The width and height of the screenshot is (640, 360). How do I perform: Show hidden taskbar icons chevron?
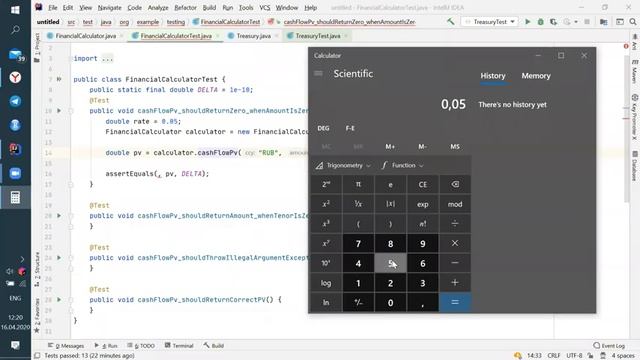(x=22, y=259)
